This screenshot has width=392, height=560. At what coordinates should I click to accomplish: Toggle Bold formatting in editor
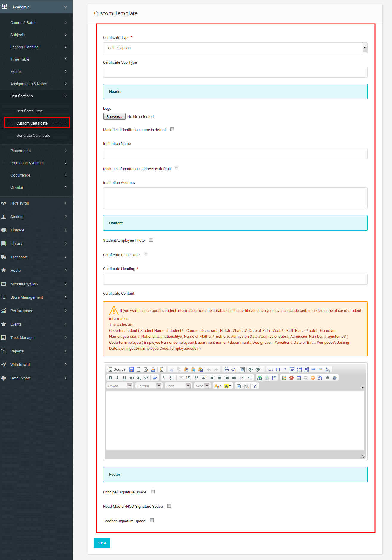[x=110, y=378]
